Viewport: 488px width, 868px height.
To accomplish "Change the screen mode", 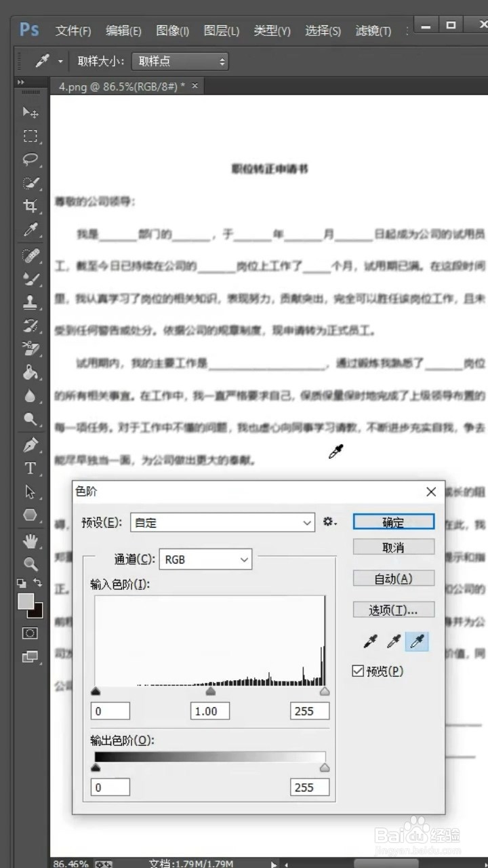I will point(30,656).
